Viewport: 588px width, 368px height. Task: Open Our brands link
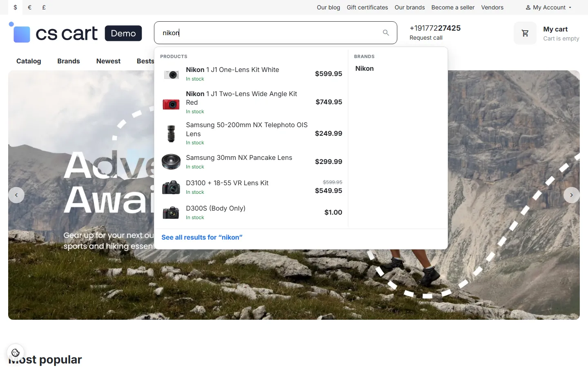[410, 7]
